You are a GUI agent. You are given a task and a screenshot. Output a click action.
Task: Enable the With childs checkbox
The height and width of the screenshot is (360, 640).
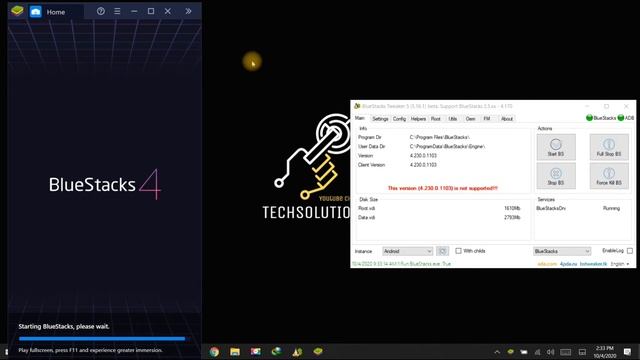click(x=458, y=251)
